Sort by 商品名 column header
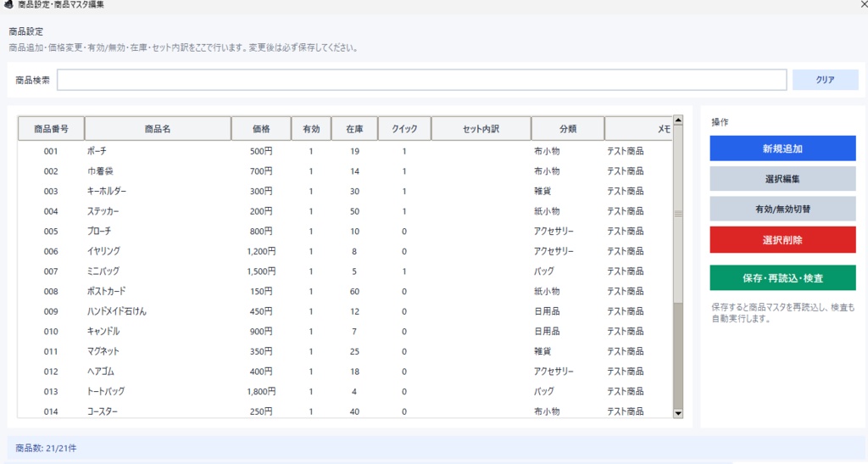868x464 pixels. pyautogui.click(x=158, y=128)
